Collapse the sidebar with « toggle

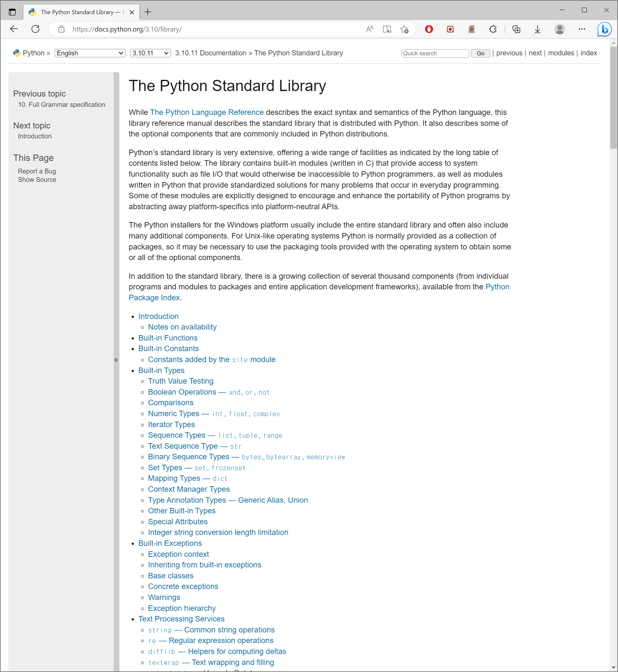[117, 360]
